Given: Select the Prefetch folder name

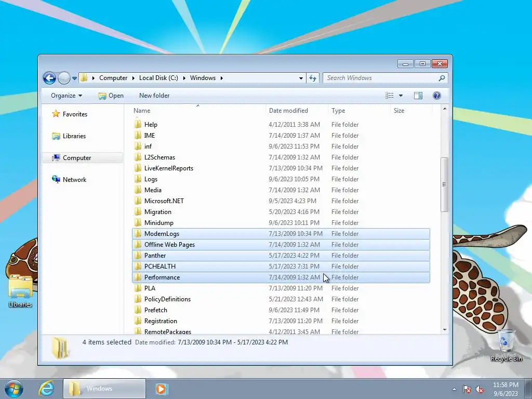Looking at the screenshot, I should click(156, 310).
